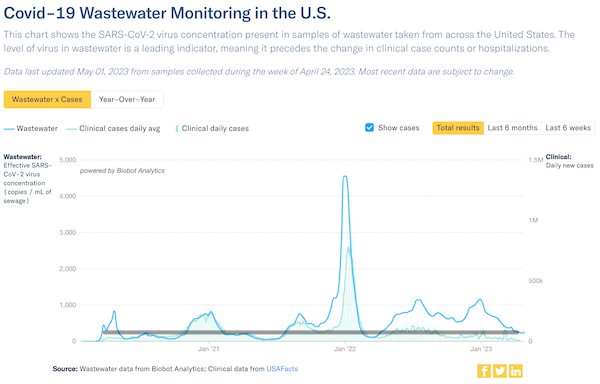Show Last 6 weeks range
This screenshot has width=600, height=384.
point(568,128)
